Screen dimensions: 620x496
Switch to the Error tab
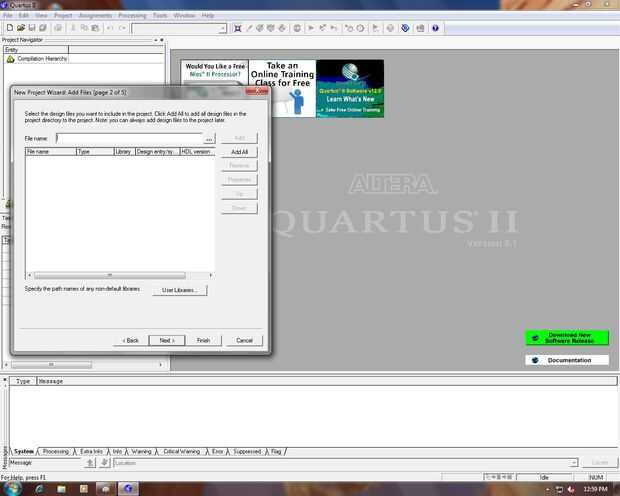pyautogui.click(x=217, y=451)
